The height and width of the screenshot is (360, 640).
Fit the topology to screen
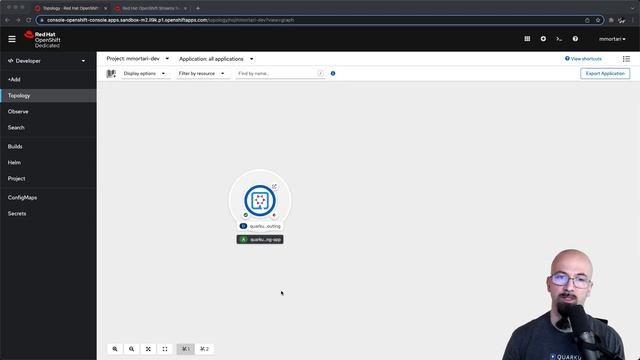tap(148, 349)
